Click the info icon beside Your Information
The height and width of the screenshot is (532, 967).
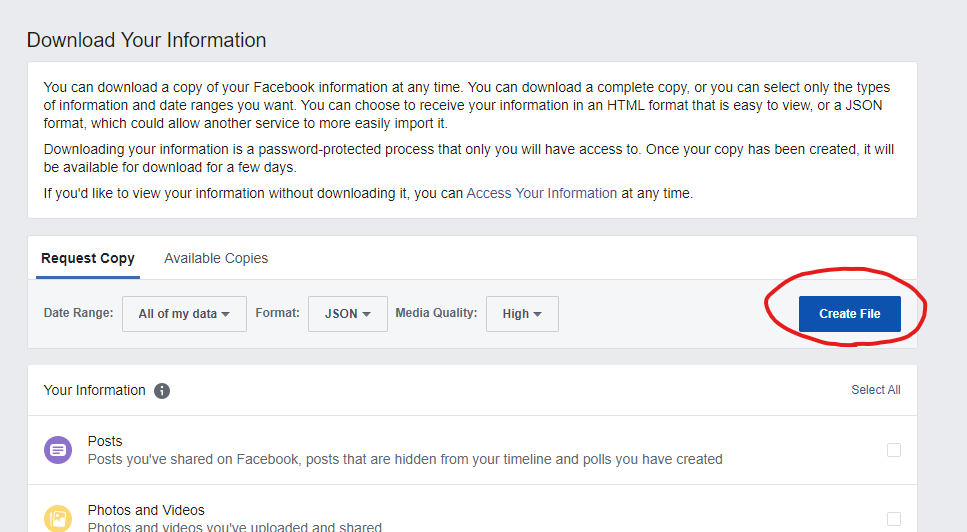point(162,391)
